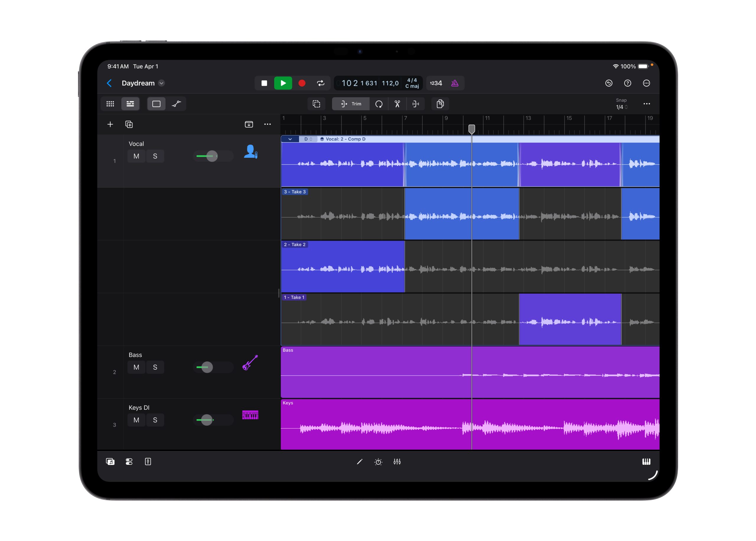Open the copy/paste functions icon
This screenshot has height=541, width=756.
pyautogui.click(x=440, y=104)
